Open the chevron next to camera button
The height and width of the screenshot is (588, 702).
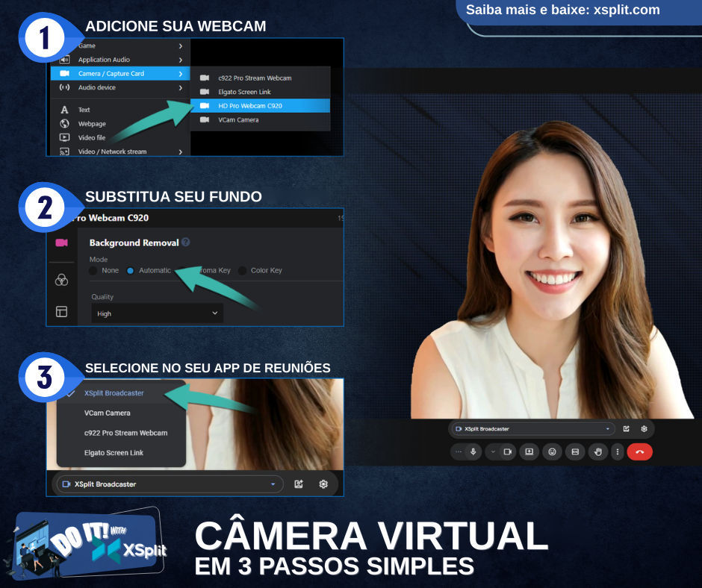[x=493, y=452]
